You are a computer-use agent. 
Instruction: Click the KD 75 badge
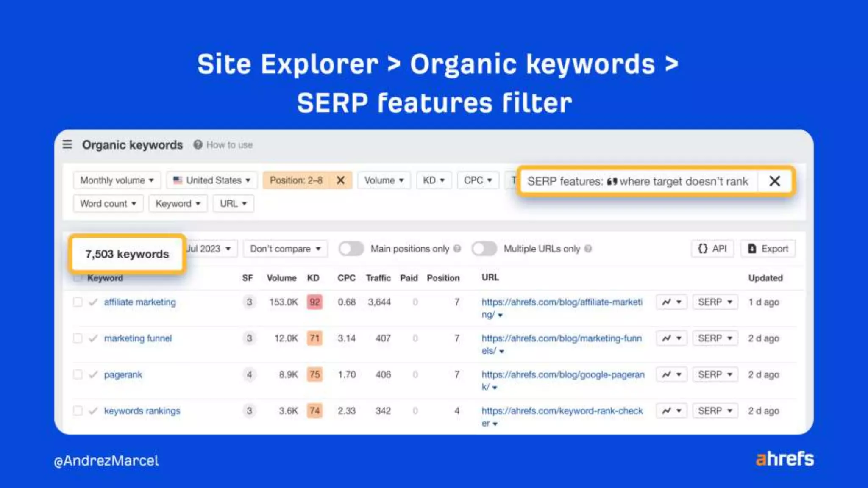314,374
